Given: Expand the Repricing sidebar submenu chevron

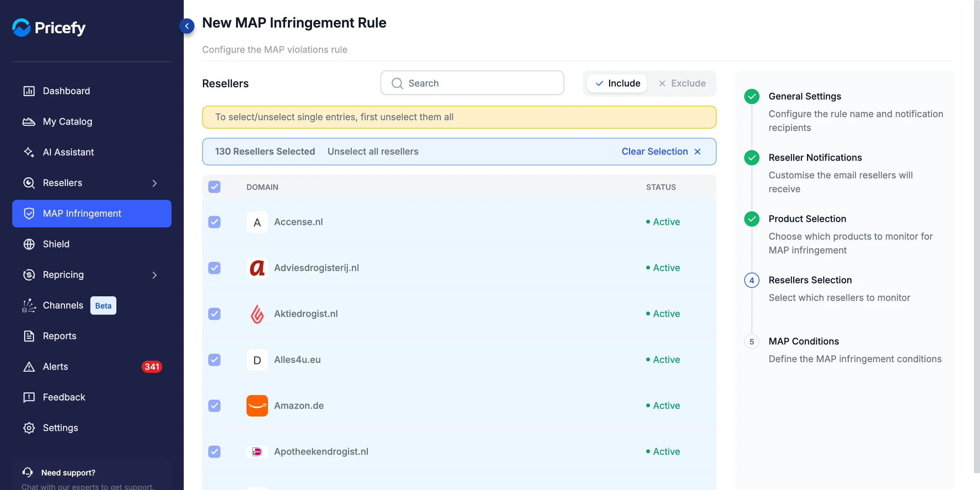Looking at the screenshot, I should 155,275.
